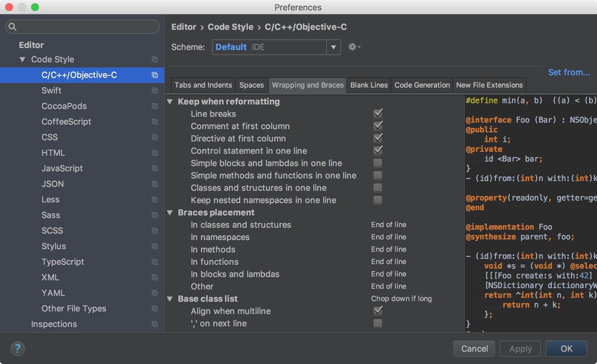This screenshot has width=597, height=364.
Task: Open the Blank Lines tab
Action: click(x=369, y=85)
